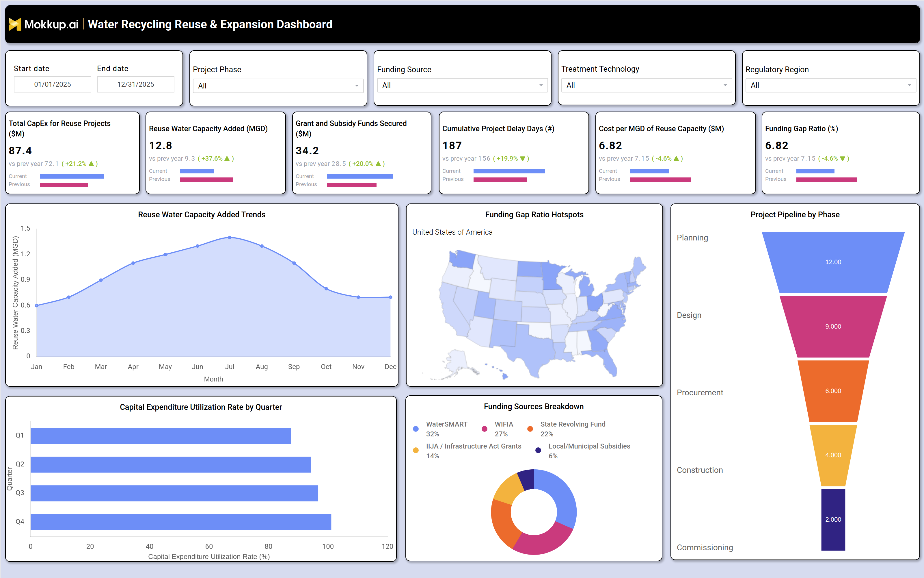Click the Mokkup.ai logo icon
This screenshot has height=578, width=924.
(14, 25)
